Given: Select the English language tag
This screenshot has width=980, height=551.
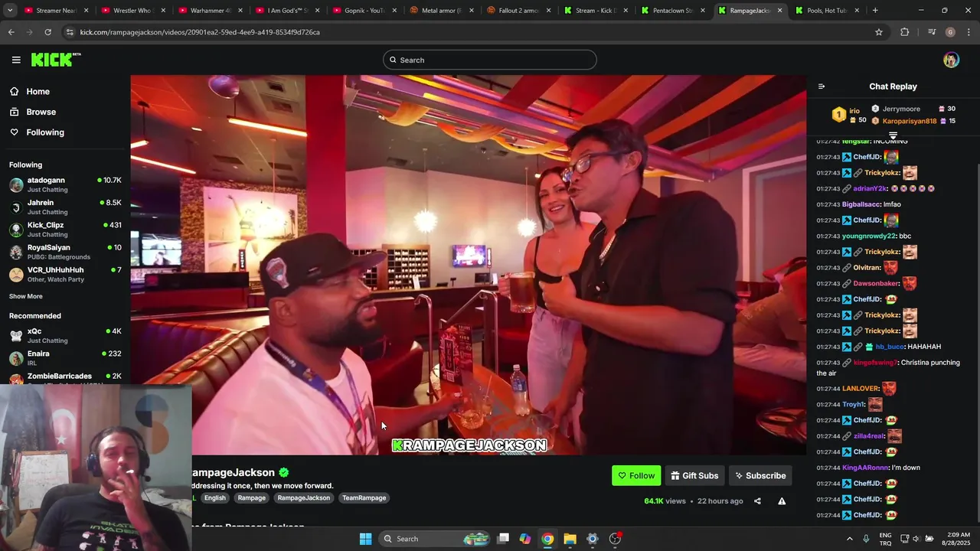Looking at the screenshot, I should (214, 497).
